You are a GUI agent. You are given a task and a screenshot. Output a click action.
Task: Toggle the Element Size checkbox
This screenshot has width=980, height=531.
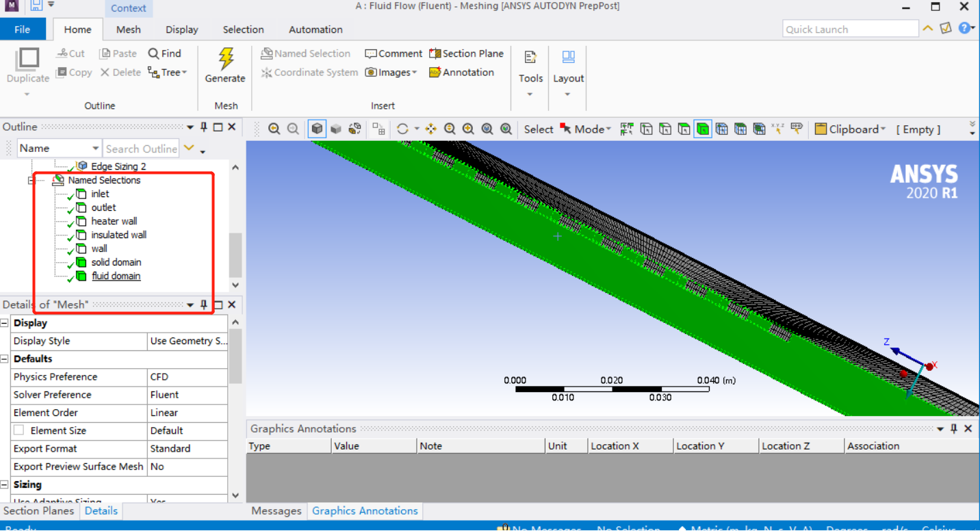(19, 430)
